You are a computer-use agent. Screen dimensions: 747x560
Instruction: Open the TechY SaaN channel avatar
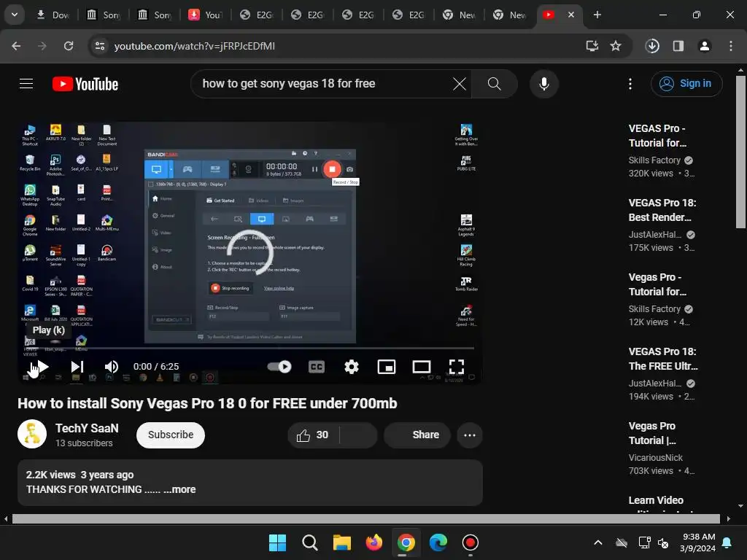pos(32,434)
